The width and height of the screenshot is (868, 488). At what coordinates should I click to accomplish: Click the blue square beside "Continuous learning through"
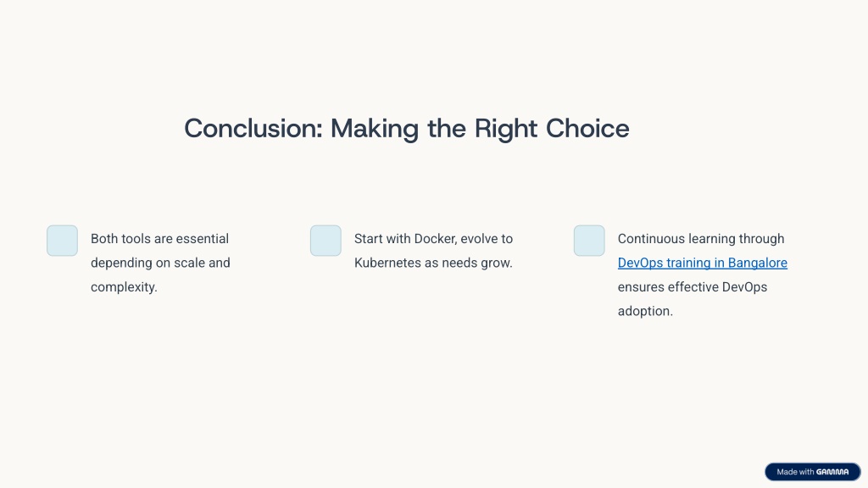point(589,241)
